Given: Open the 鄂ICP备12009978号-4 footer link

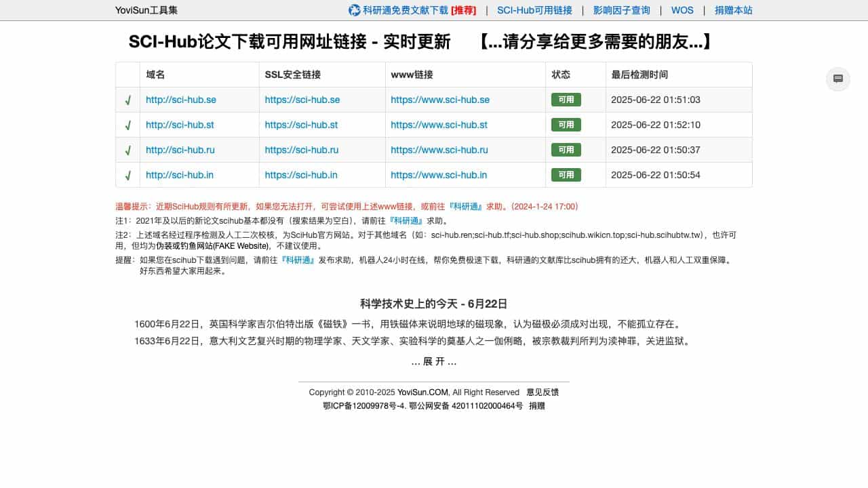Looking at the screenshot, I should point(364,406).
